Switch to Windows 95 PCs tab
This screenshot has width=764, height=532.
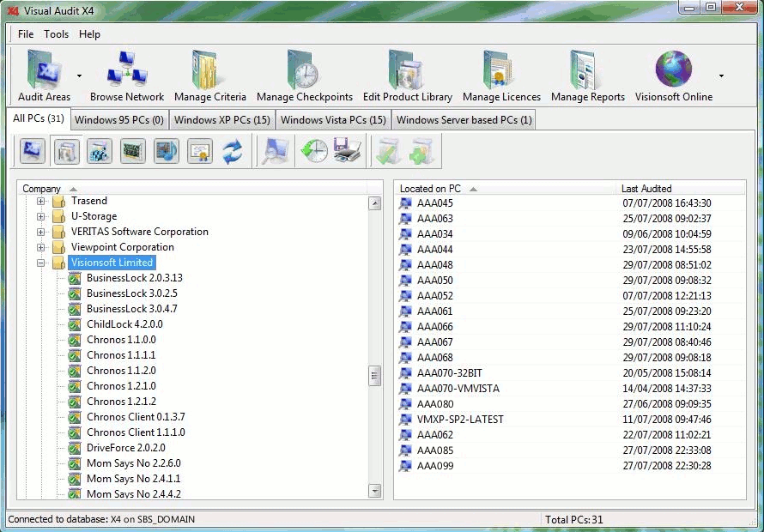[x=119, y=120]
